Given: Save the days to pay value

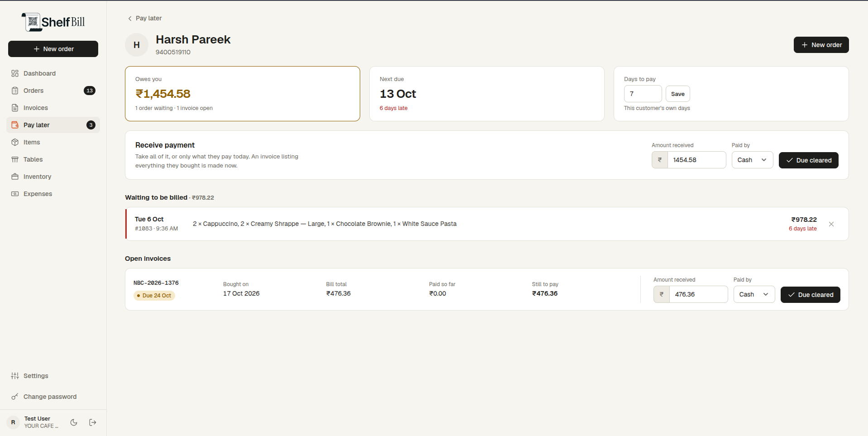Looking at the screenshot, I should coord(677,94).
